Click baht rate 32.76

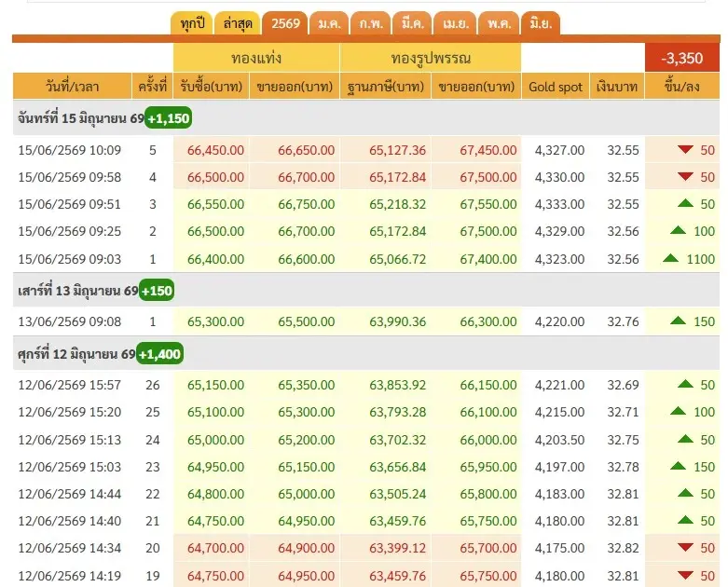(623, 321)
